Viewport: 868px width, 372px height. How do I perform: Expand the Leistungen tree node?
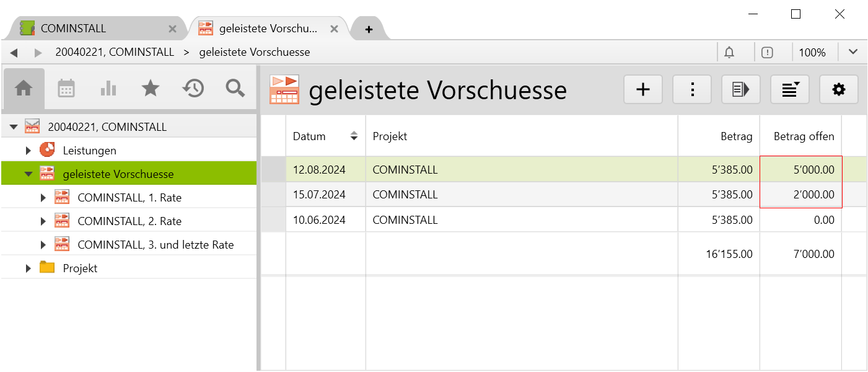[x=28, y=151]
